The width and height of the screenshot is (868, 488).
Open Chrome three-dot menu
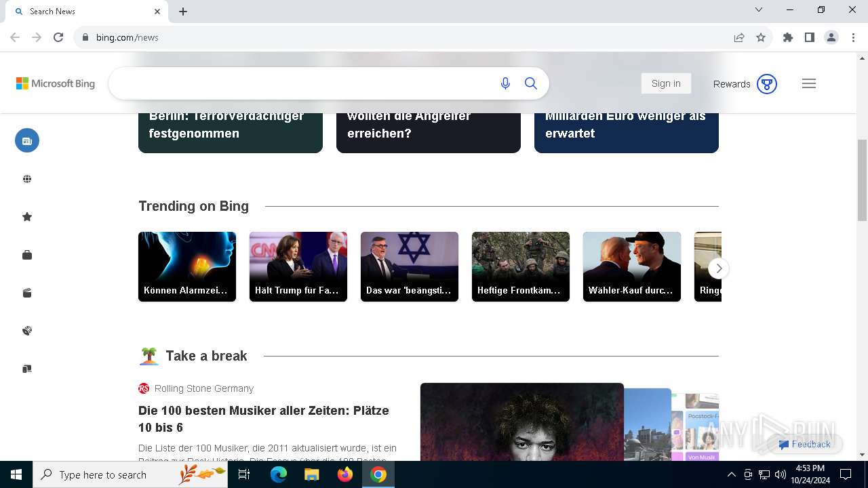coord(853,37)
